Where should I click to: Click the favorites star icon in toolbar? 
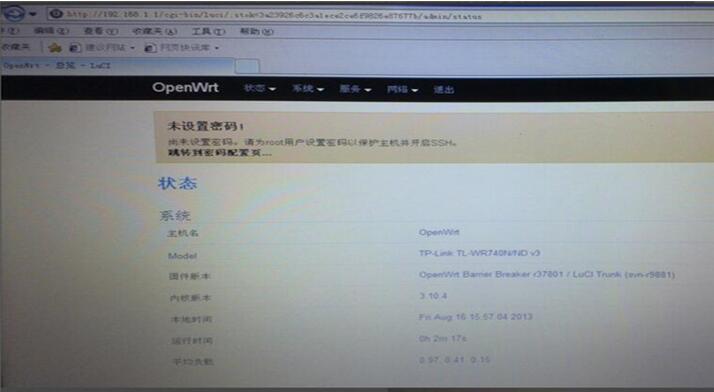[55, 47]
